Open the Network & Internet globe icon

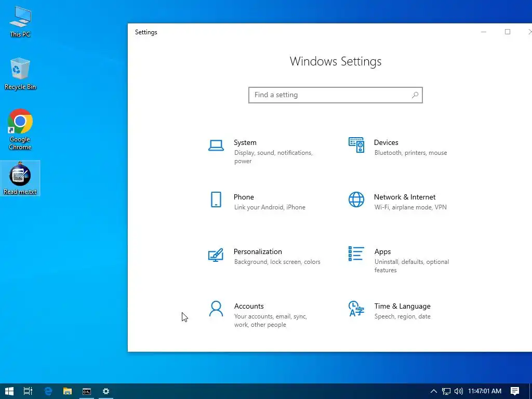[x=356, y=199]
